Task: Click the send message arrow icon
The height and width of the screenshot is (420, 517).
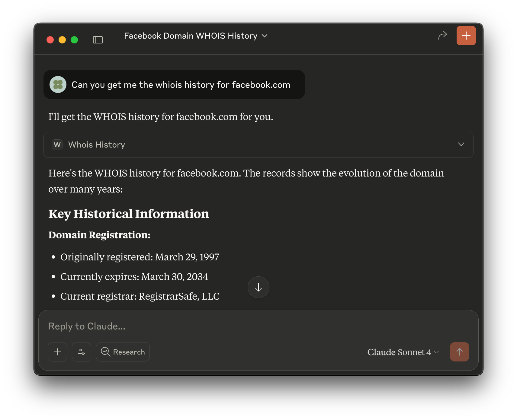Action: [x=459, y=352]
